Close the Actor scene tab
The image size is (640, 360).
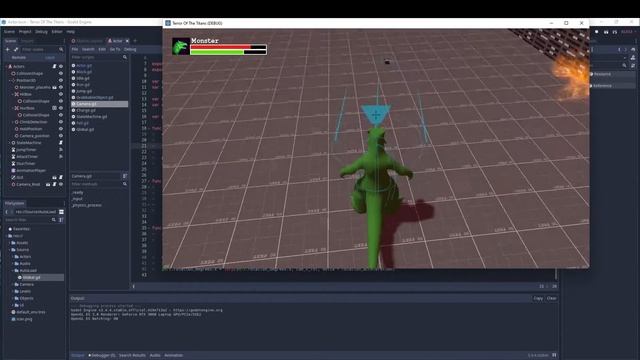[x=127, y=41]
